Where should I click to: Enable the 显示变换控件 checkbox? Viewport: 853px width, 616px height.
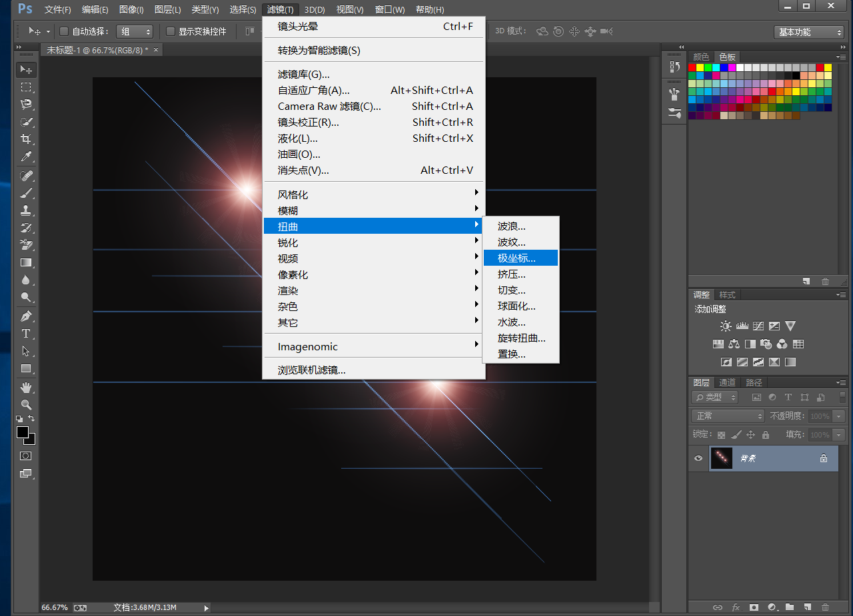(x=171, y=31)
